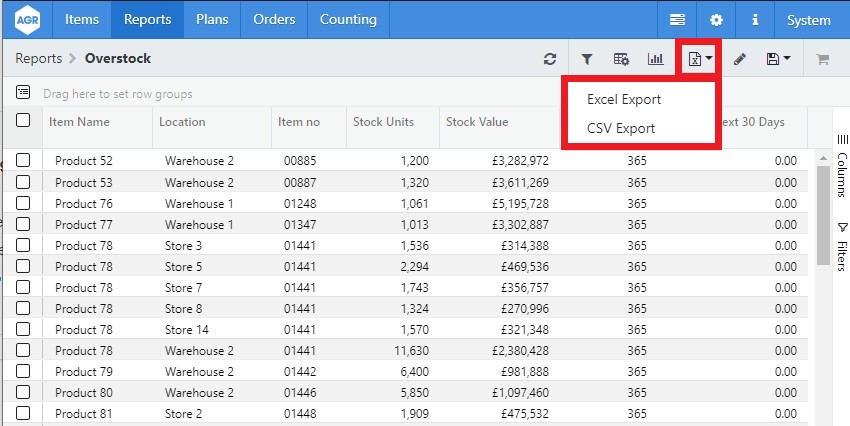Open the Filters side panel
Viewport: 850px width, 426px height.
pos(842,247)
